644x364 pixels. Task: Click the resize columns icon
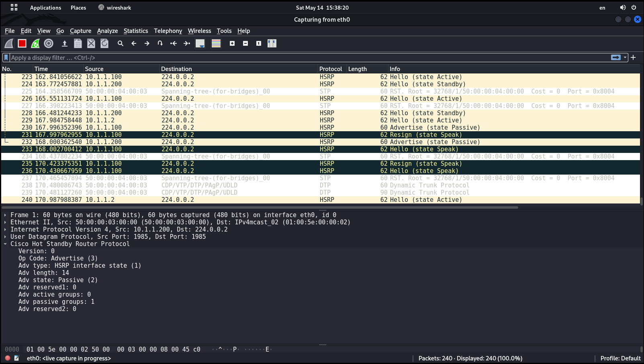click(272, 43)
